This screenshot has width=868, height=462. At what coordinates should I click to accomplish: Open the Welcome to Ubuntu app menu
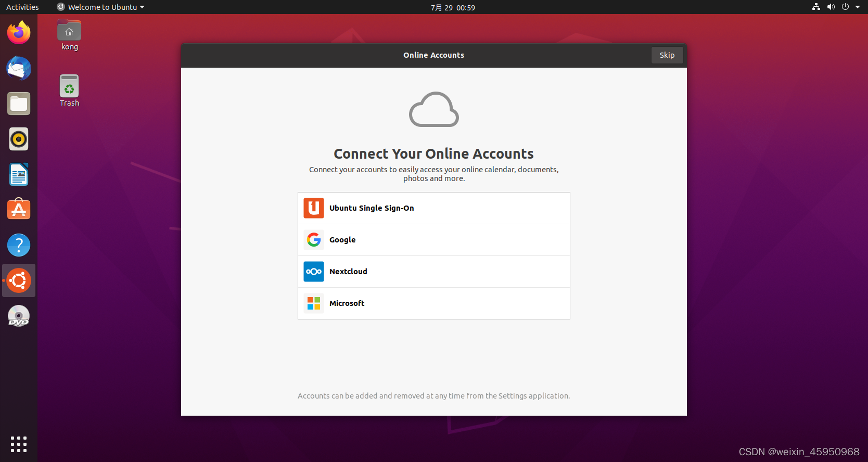[100, 7]
